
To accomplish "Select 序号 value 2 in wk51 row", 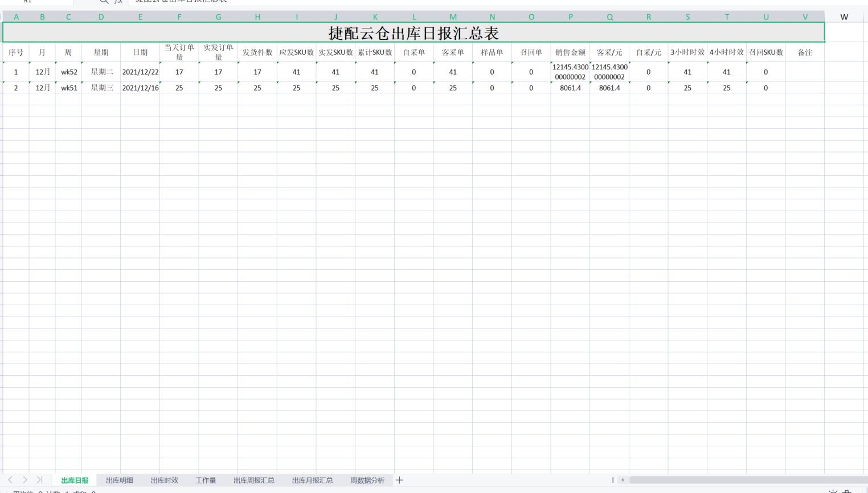I will (16, 88).
